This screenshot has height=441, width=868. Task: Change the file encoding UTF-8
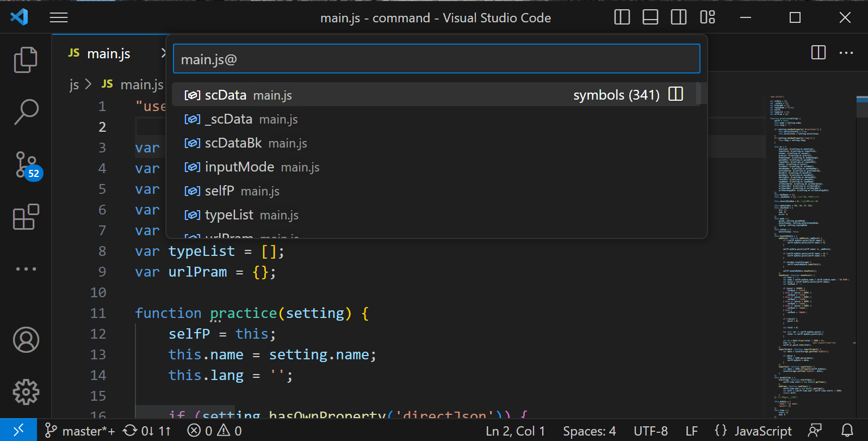tap(650, 431)
